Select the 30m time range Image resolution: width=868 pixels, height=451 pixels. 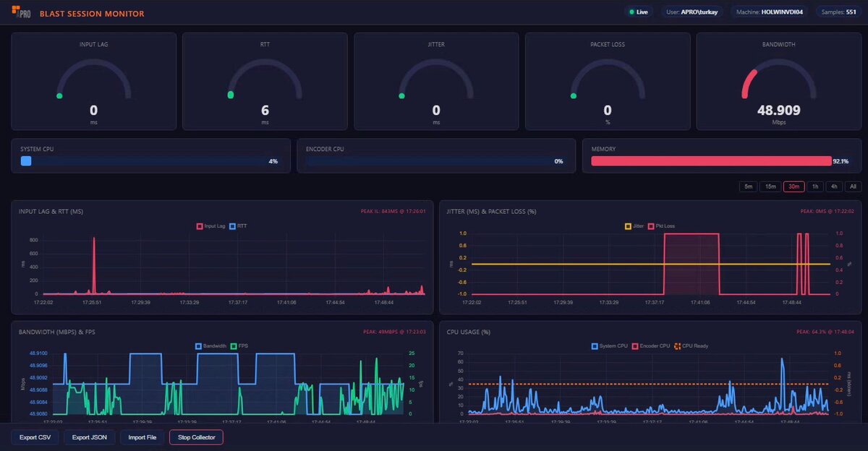tap(794, 186)
